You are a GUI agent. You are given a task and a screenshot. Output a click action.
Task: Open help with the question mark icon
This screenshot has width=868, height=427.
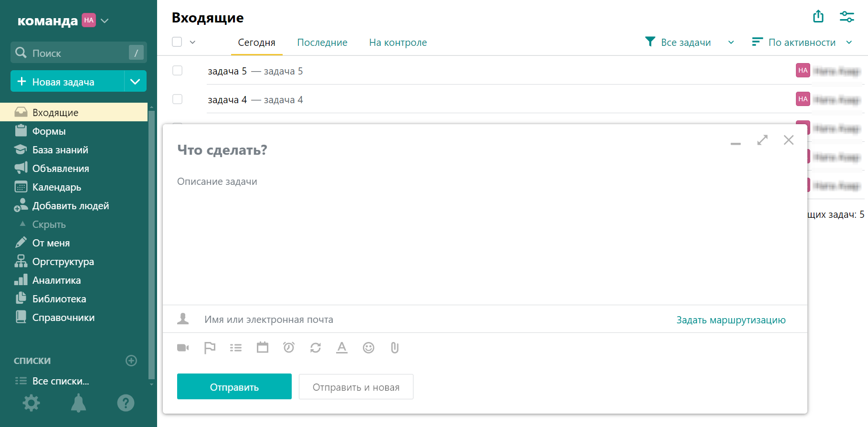tap(126, 403)
